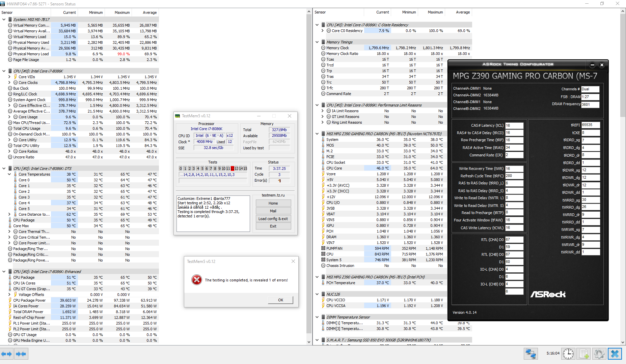This screenshot has width=626, height=364.
Task: Click the TestMem5 v0.12 title bar chip icon
Action: point(178,116)
